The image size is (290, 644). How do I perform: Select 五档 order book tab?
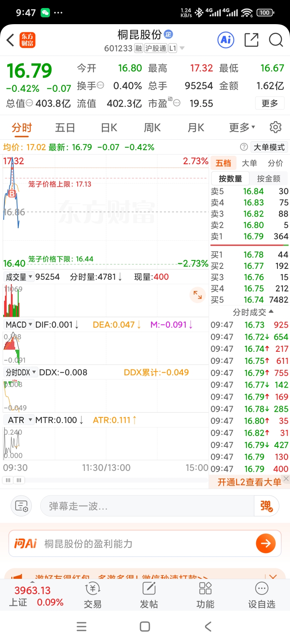pyautogui.click(x=223, y=163)
